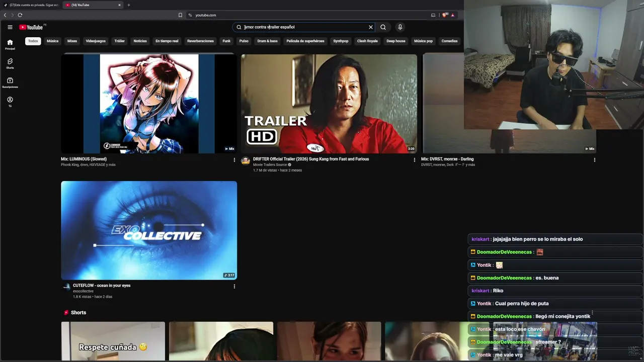The width and height of the screenshot is (644, 362).
Task: Open options menu for CUTEFLOW video
Action: tap(234, 287)
